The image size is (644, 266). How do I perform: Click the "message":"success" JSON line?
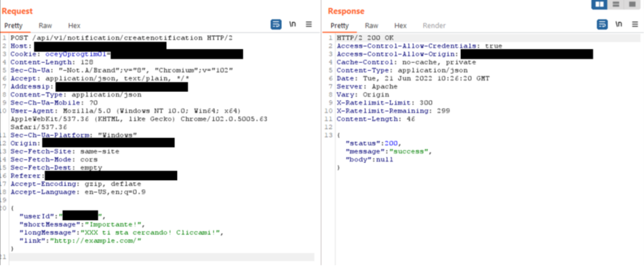(x=389, y=151)
